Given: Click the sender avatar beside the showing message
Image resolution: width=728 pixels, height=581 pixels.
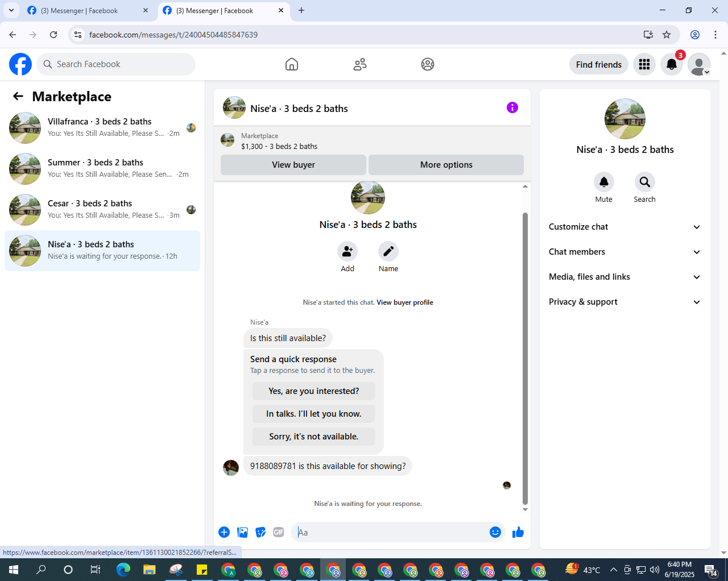Looking at the screenshot, I should click(231, 468).
